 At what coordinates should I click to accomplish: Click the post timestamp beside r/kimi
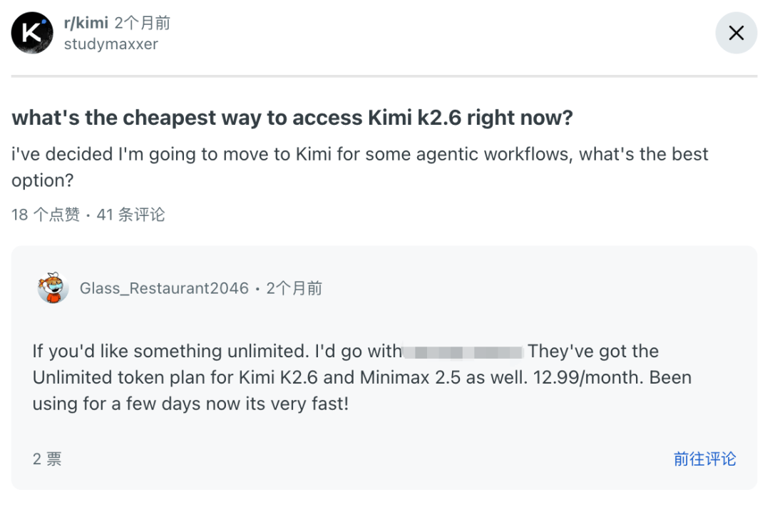pos(143,23)
